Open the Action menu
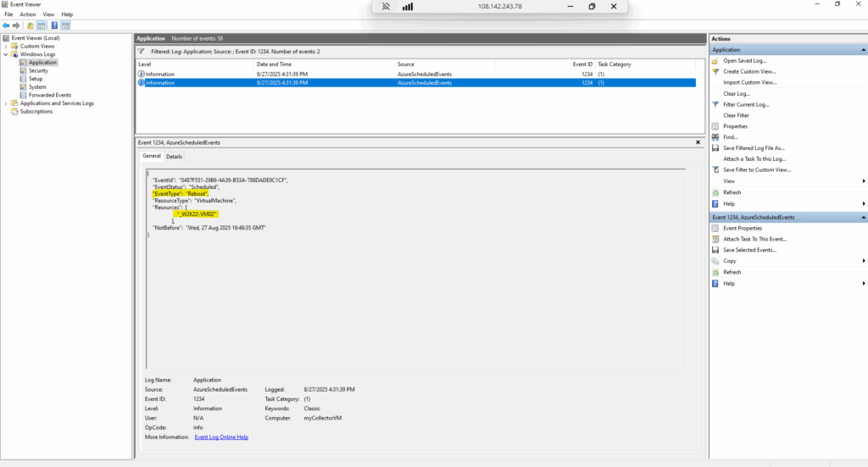 coord(28,14)
